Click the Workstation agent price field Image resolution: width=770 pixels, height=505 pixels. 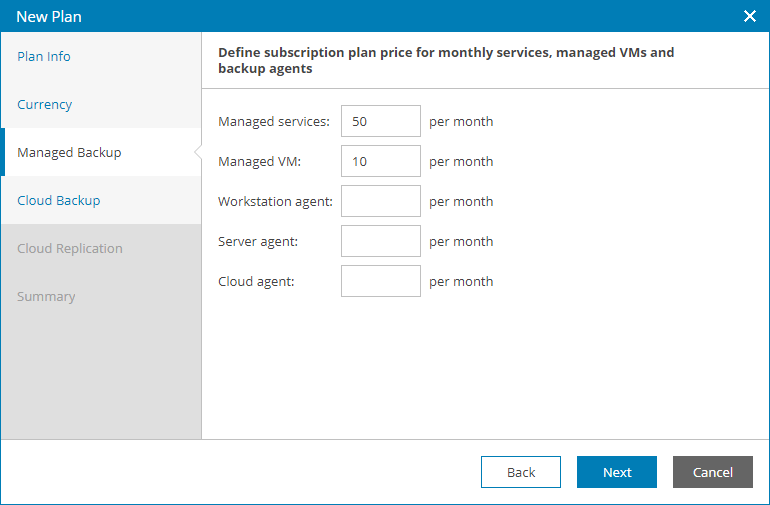tap(380, 202)
